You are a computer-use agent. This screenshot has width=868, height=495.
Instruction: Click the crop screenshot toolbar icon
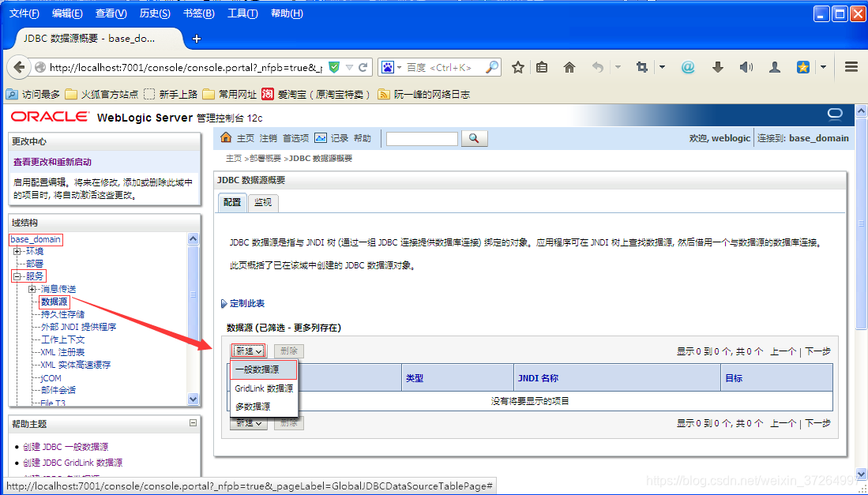[641, 67]
